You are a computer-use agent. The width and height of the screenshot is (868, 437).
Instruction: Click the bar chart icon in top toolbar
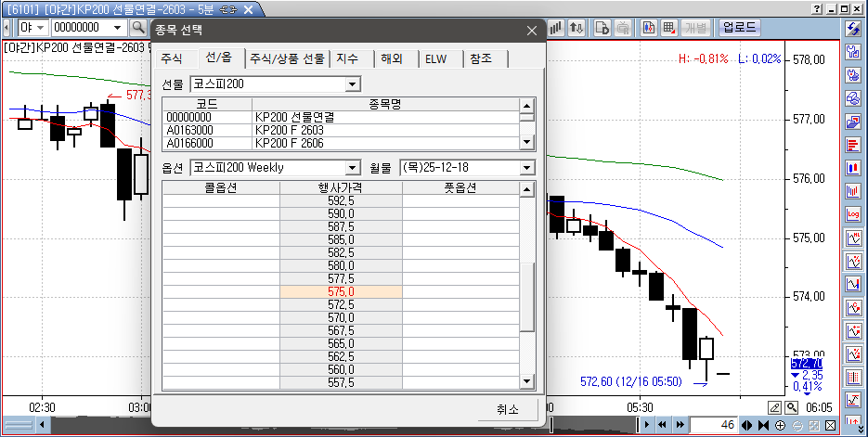click(557, 27)
